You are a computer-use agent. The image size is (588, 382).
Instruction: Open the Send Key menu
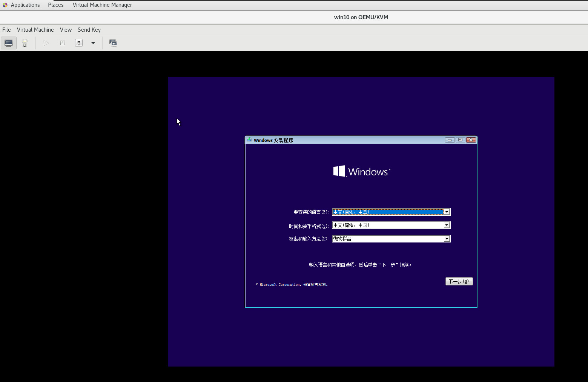tap(89, 29)
